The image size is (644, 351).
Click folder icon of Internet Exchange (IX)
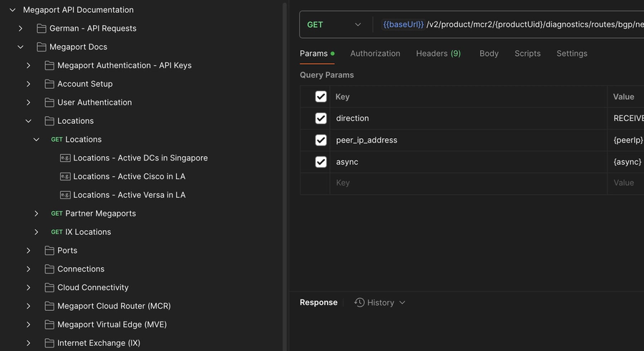pyautogui.click(x=49, y=343)
